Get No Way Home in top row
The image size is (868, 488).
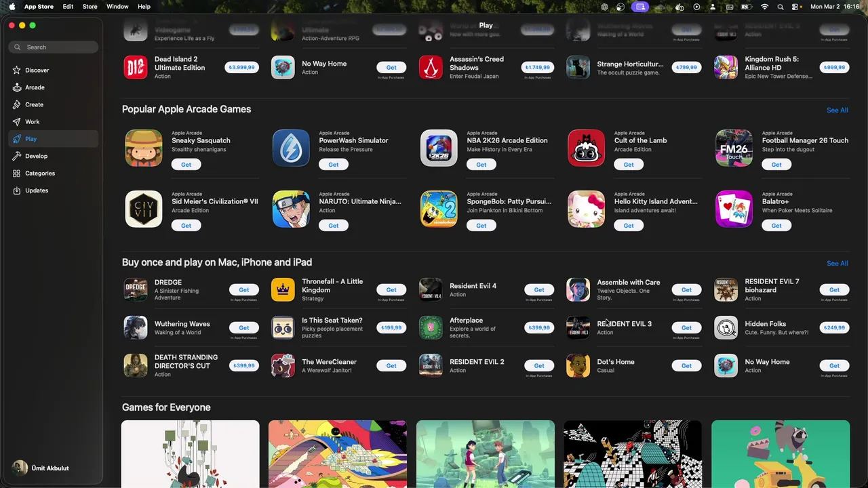coord(391,67)
